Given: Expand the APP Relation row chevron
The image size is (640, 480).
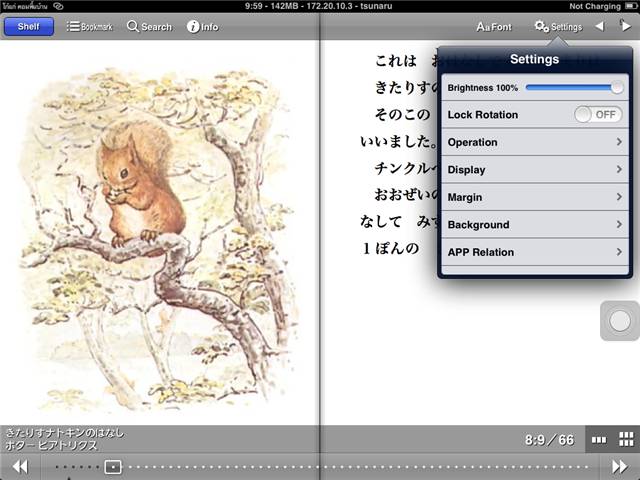Looking at the screenshot, I should (619, 252).
